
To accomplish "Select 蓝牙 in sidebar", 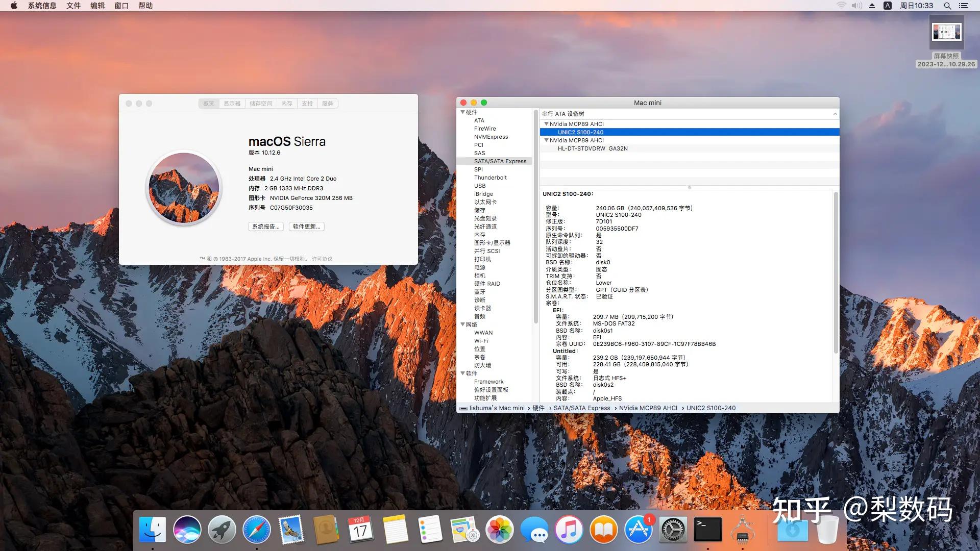I will [480, 292].
